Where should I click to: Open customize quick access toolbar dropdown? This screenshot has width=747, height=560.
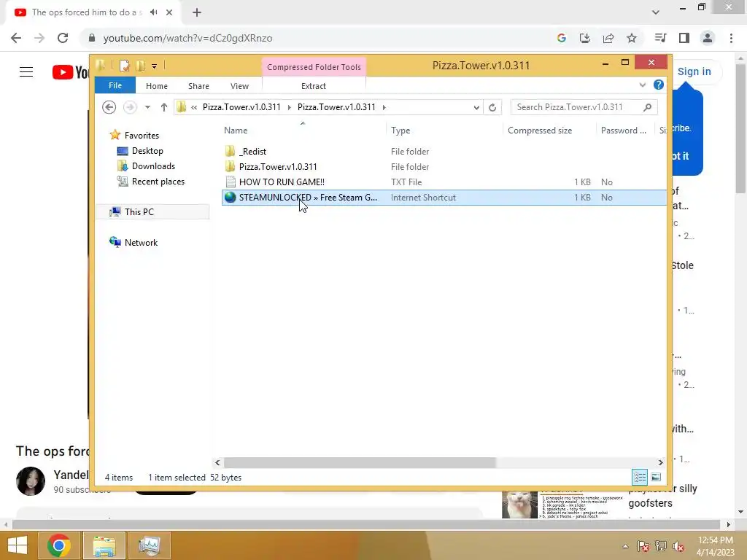155,66
